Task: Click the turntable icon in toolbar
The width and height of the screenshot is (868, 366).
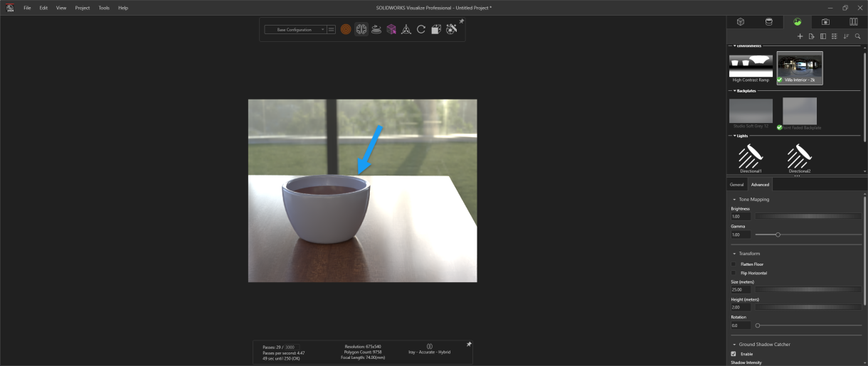Action: pos(376,30)
